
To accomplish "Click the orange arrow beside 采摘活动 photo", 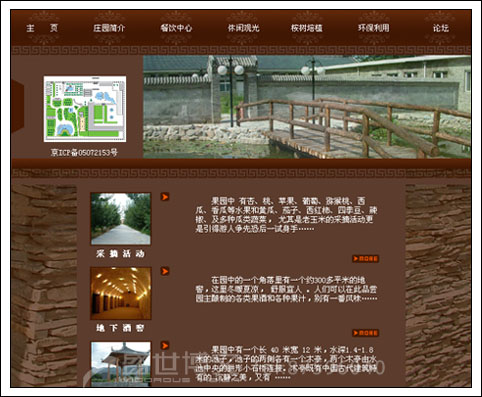I will 165,197.
